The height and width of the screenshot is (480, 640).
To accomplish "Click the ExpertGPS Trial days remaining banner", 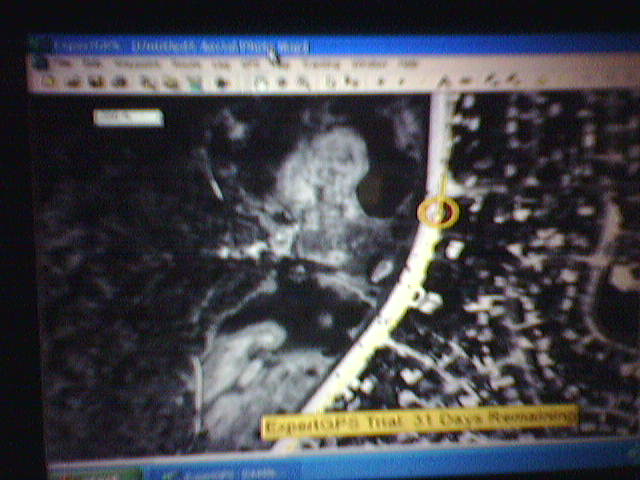I will click(420, 421).
